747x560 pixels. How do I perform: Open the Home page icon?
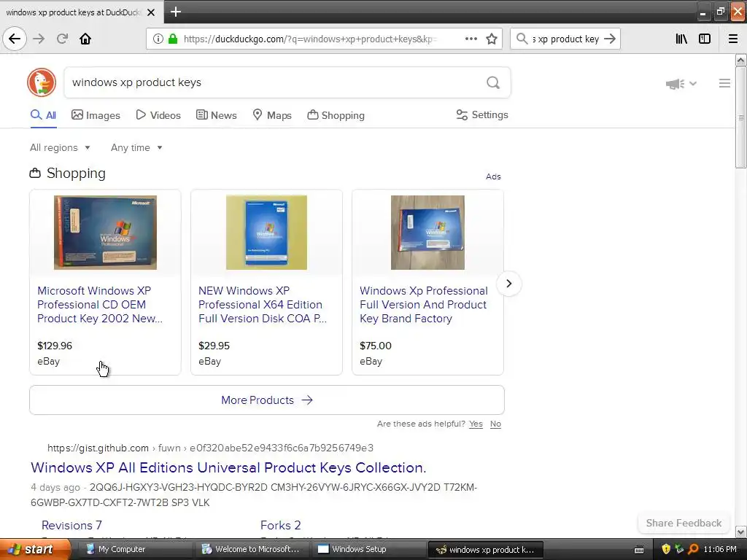pos(85,39)
